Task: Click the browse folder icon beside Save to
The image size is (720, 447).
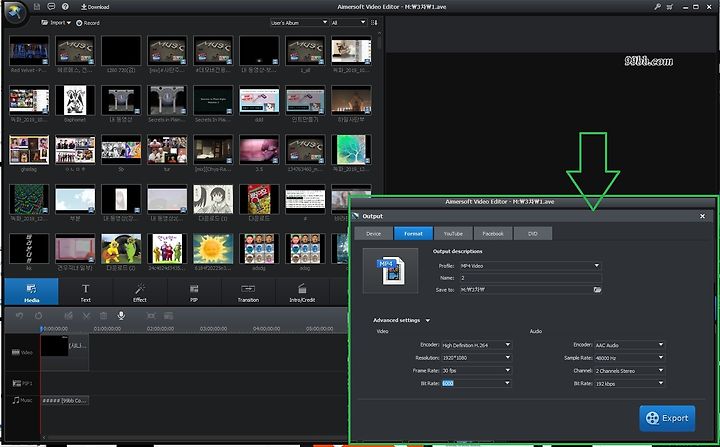Action: tap(597, 290)
